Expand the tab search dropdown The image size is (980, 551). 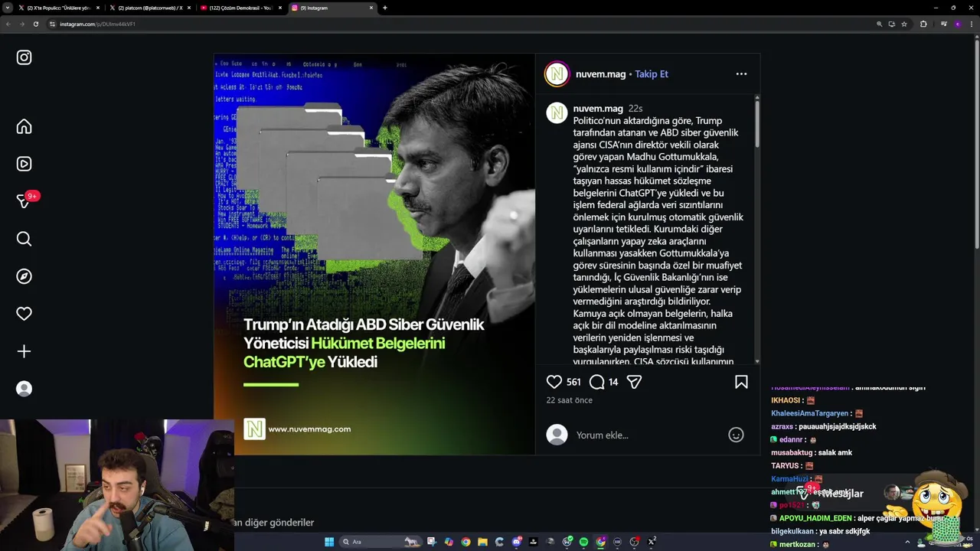[8, 8]
